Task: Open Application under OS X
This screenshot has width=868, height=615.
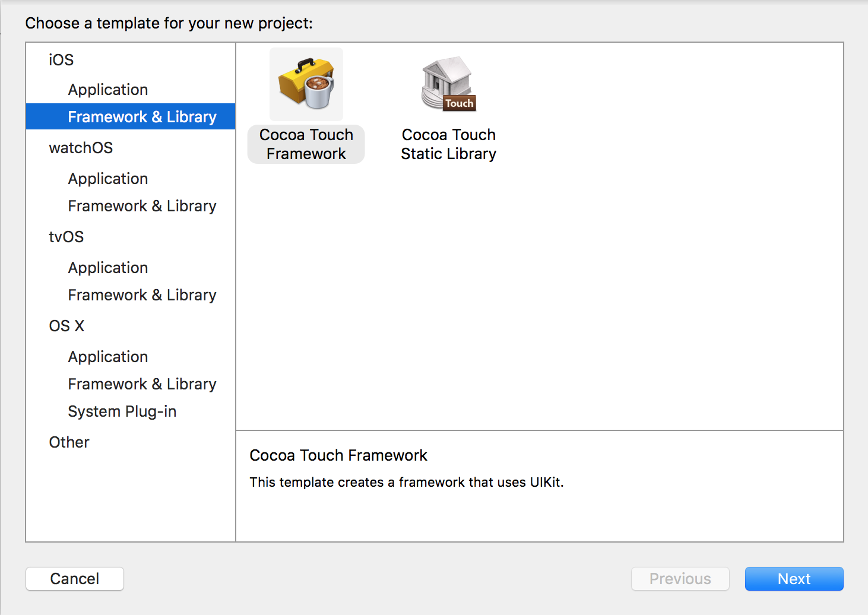Action: click(x=108, y=357)
